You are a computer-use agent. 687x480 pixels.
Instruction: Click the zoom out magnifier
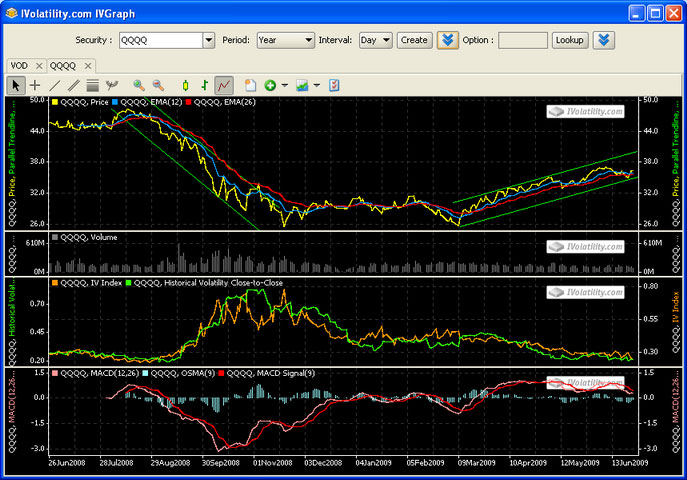pyautogui.click(x=158, y=85)
